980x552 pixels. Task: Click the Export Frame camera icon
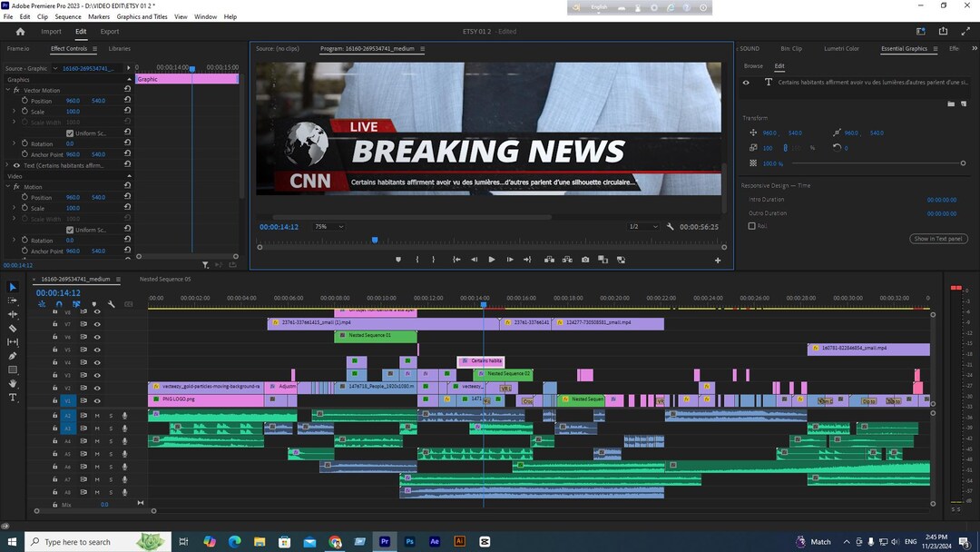[x=585, y=260]
